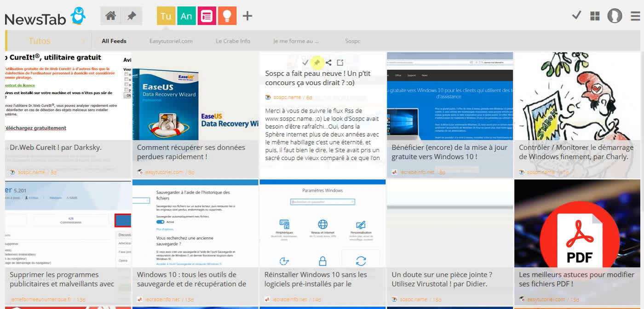
Task: Open the red PDF icon thumbnail
Action: point(577,223)
